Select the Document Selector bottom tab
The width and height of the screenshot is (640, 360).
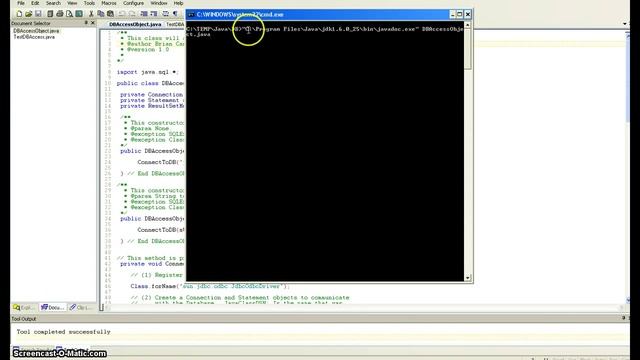pyautogui.click(x=52, y=307)
